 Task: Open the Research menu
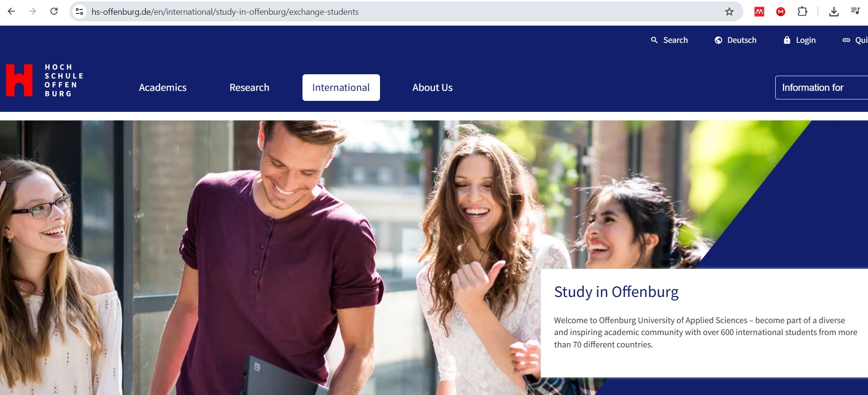[249, 88]
